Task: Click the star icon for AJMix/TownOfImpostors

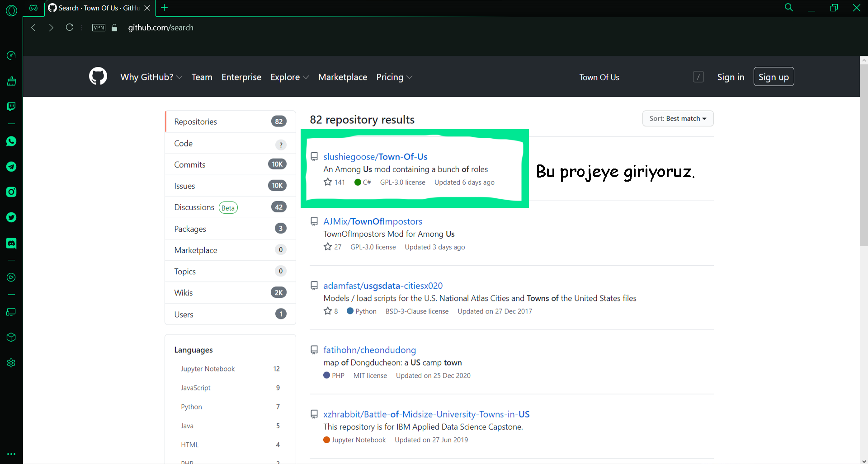Action: 328,247
